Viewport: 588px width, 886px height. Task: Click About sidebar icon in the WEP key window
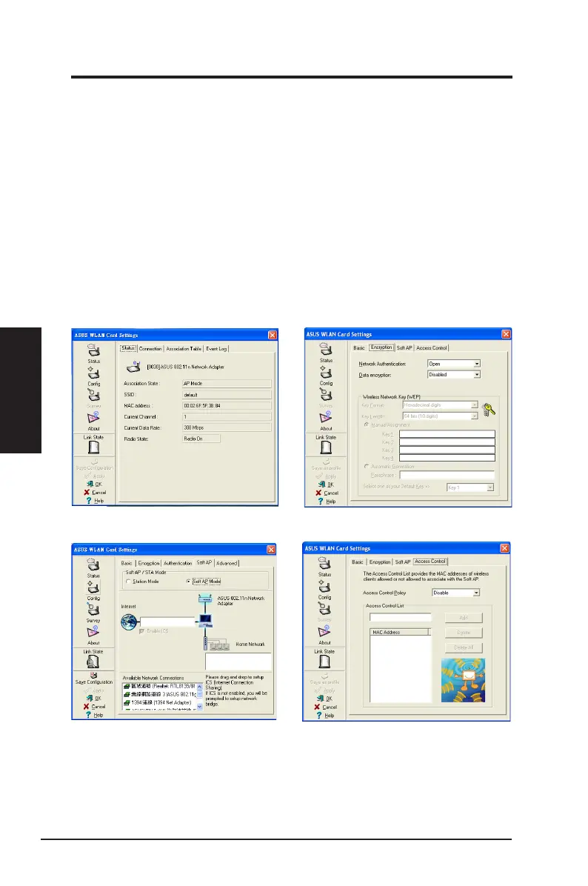point(327,417)
